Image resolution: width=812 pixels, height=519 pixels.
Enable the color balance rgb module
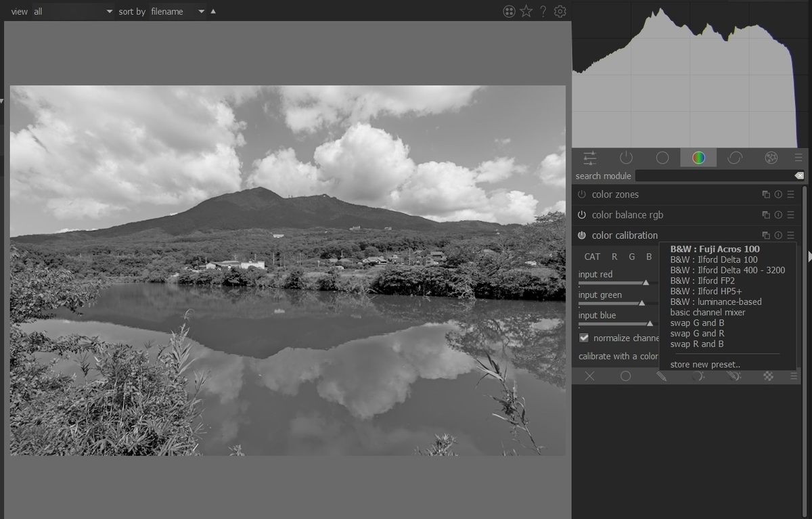pos(581,215)
